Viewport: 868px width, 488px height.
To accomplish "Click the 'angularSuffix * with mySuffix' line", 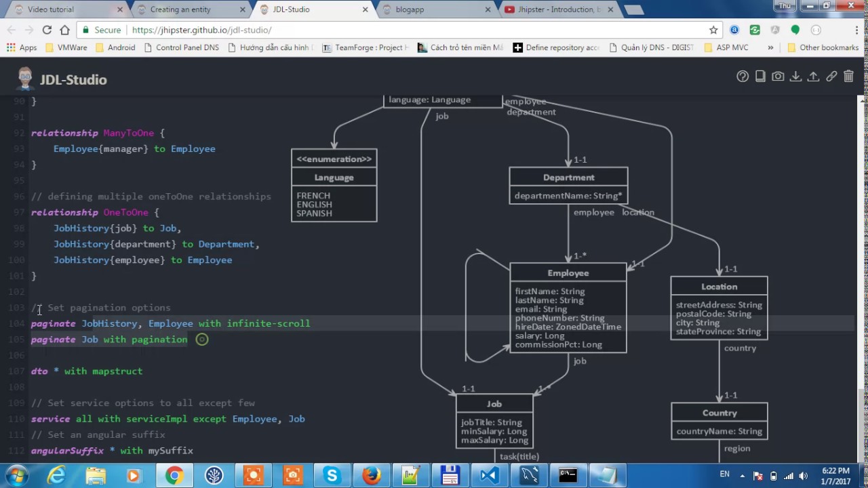I will click(112, 450).
